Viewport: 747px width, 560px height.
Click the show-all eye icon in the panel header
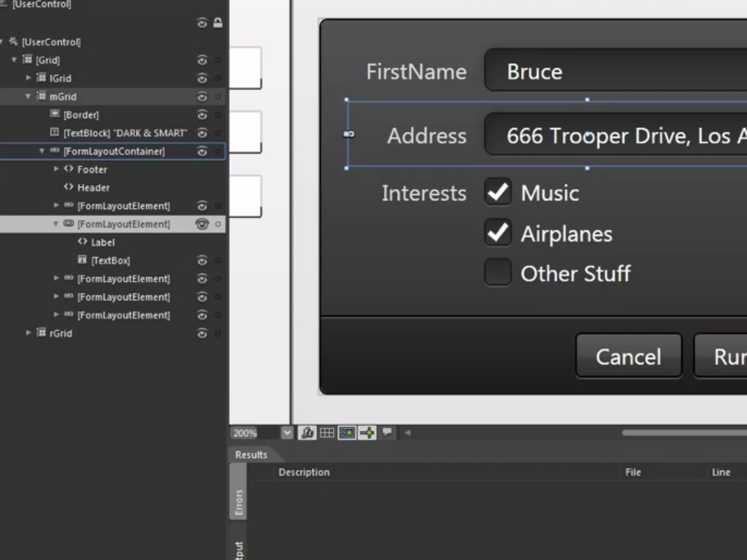click(202, 23)
